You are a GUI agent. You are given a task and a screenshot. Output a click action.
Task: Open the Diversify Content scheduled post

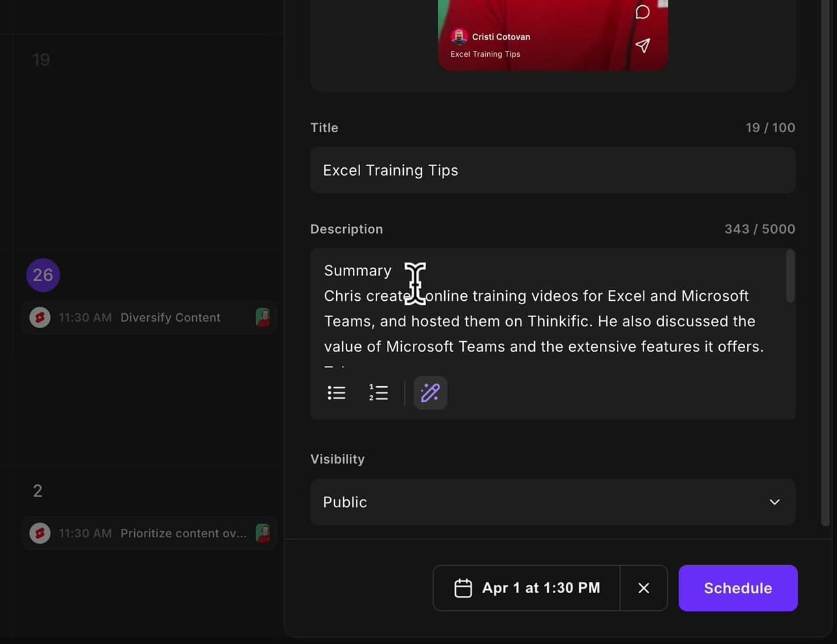170,318
